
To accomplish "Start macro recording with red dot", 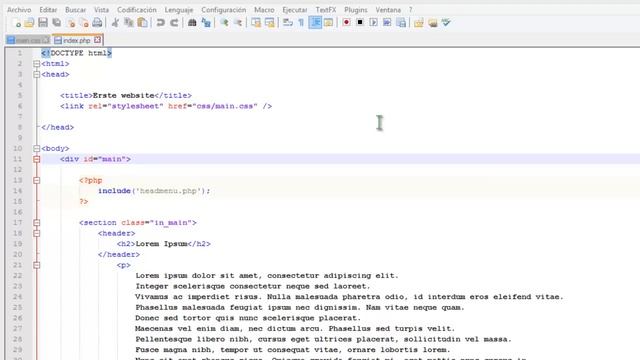I will tap(347, 22).
